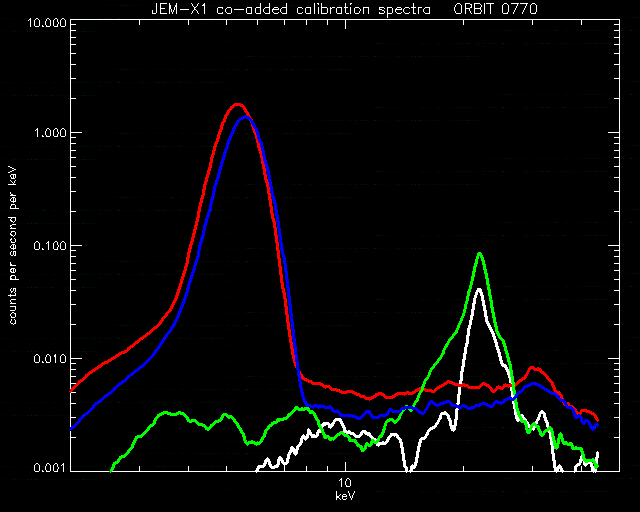Select the 1.000 y-axis tick label
640x512 pixels.
pyautogui.click(x=50, y=134)
